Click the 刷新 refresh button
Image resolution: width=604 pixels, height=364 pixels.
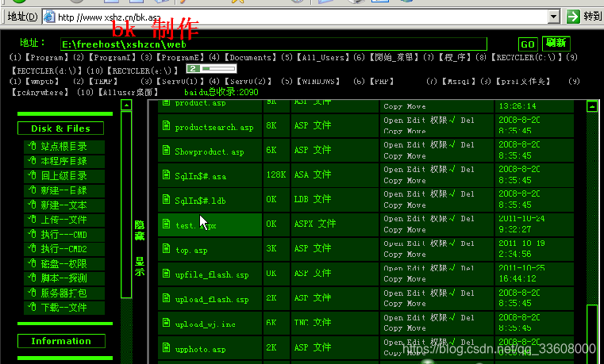556,43
